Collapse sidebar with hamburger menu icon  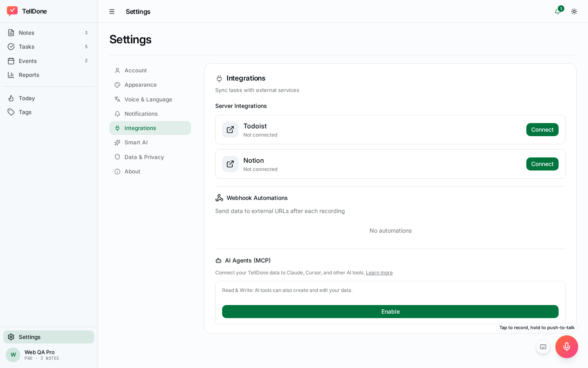click(x=112, y=11)
